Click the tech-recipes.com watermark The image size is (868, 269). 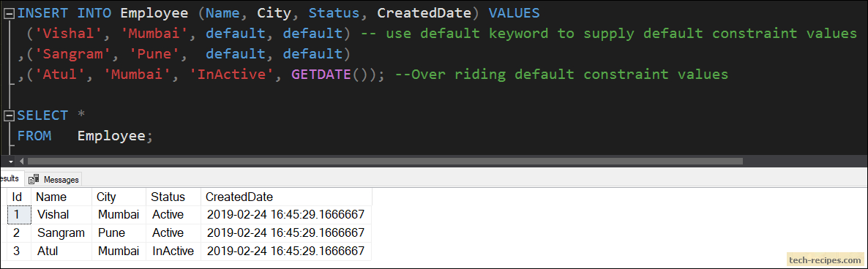point(823,259)
